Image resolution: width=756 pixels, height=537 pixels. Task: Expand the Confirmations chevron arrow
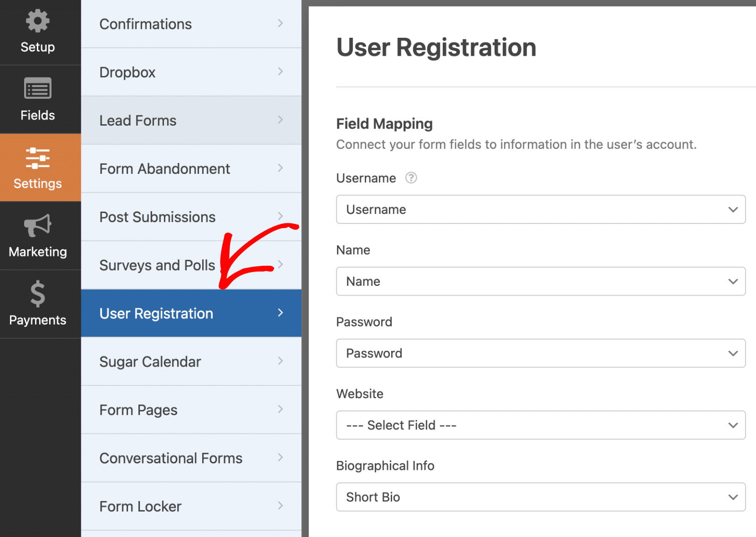[281, 23]
